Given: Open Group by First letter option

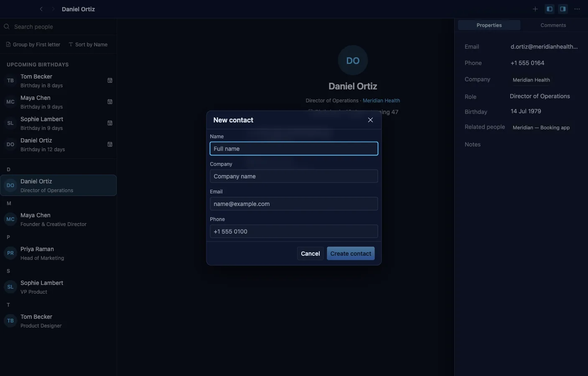Looking at the screenshot, I should coord(33,44).
